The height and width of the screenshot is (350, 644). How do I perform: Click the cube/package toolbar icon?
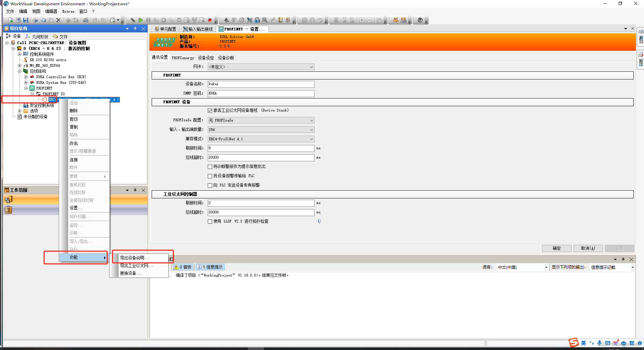click(x=288, y=20)
